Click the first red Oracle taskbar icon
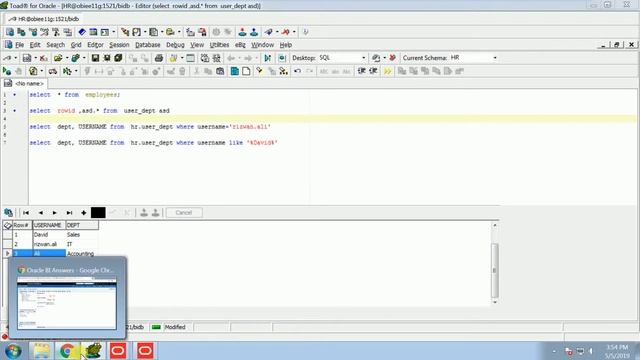This screenshot has width=640, height=360. pyautogui.click(x=118, y=351)
